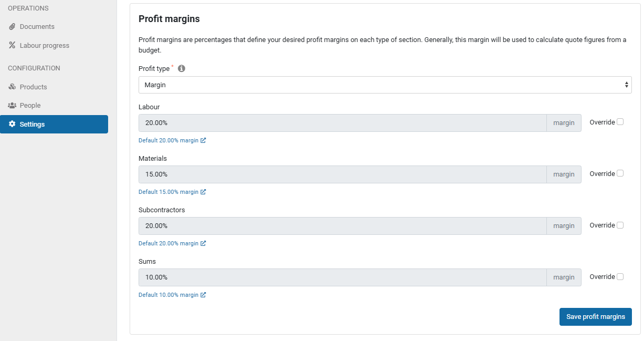Click the Labour margin input field

[x=342, y=123]
